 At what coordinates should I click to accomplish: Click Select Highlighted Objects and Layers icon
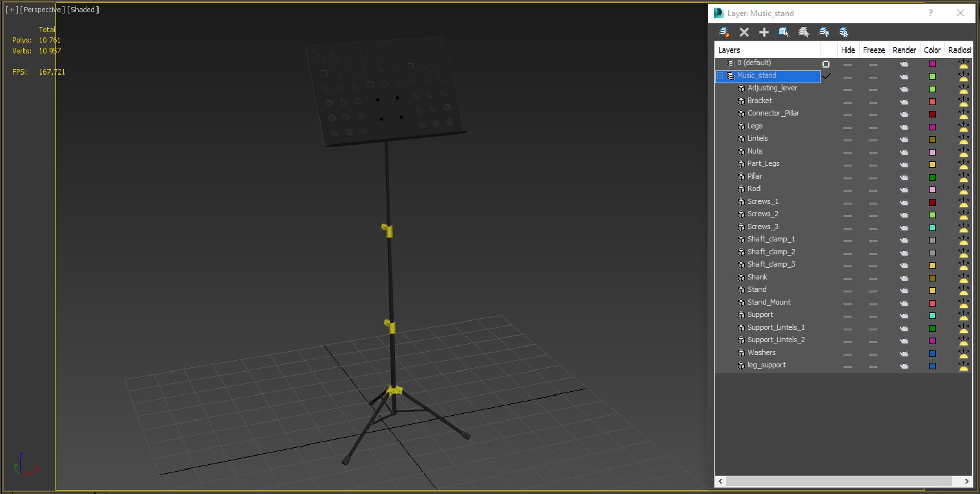[x=784, y=32]
